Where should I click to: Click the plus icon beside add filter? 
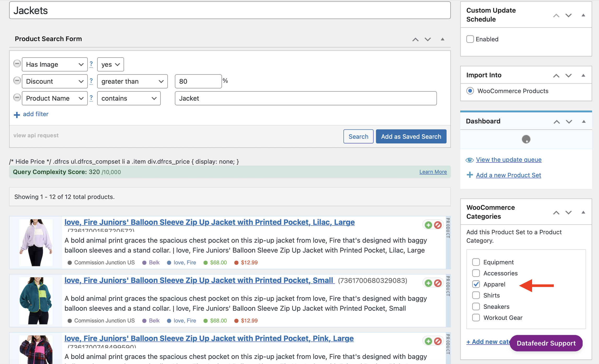tap(17, 115)
